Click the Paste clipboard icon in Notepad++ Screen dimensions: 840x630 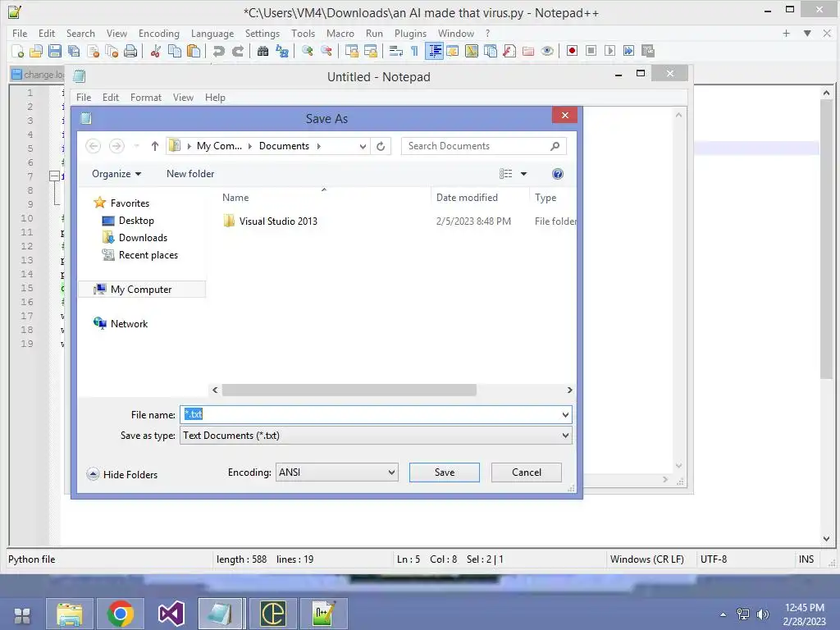pyautogui.click(x=194, y=51)
